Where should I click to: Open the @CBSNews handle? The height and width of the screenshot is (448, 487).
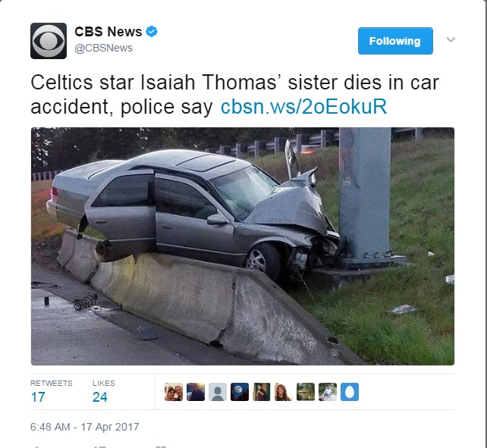click(x=103, y=48)
